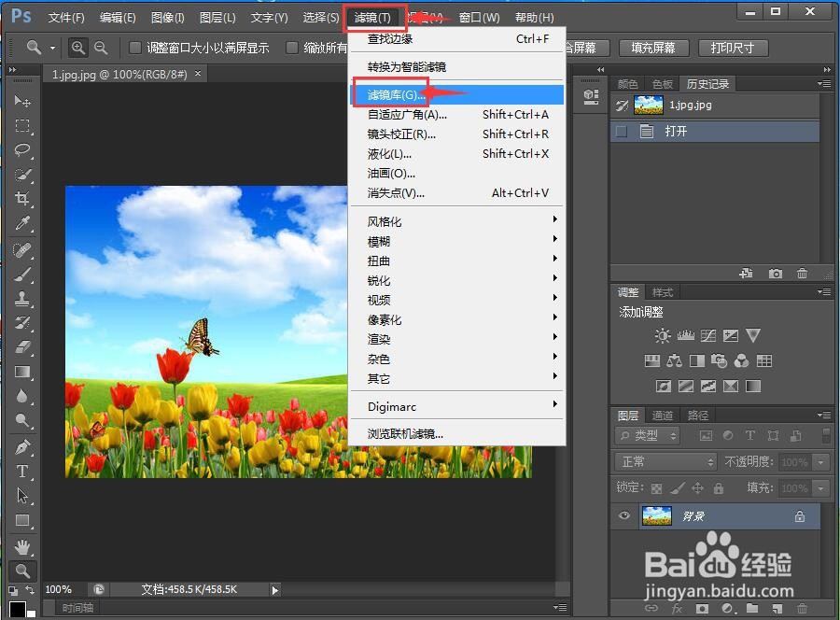
Task: Select the Pen tool
Action: click(x=22, y=446)
